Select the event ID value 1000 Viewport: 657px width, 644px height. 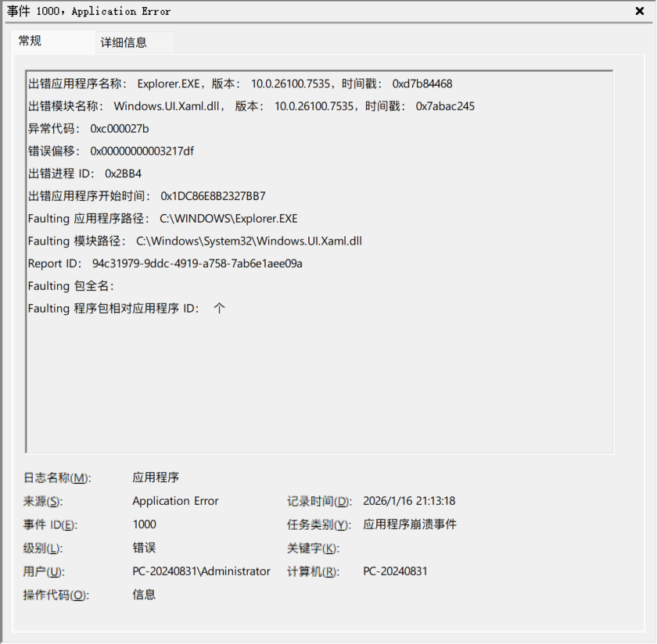tap(144, 524)
